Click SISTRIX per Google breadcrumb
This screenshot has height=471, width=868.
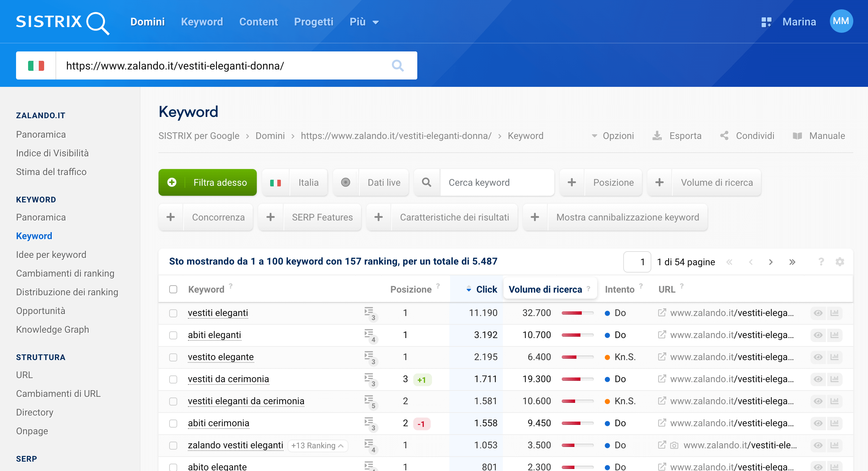click(x=199, y=136)
